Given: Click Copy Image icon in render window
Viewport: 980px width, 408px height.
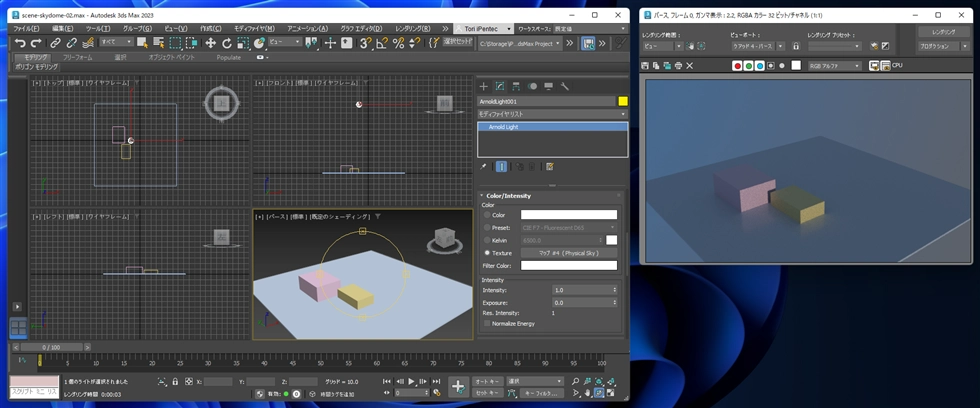Looking at the screenshot, I should (x=656, y=66).
